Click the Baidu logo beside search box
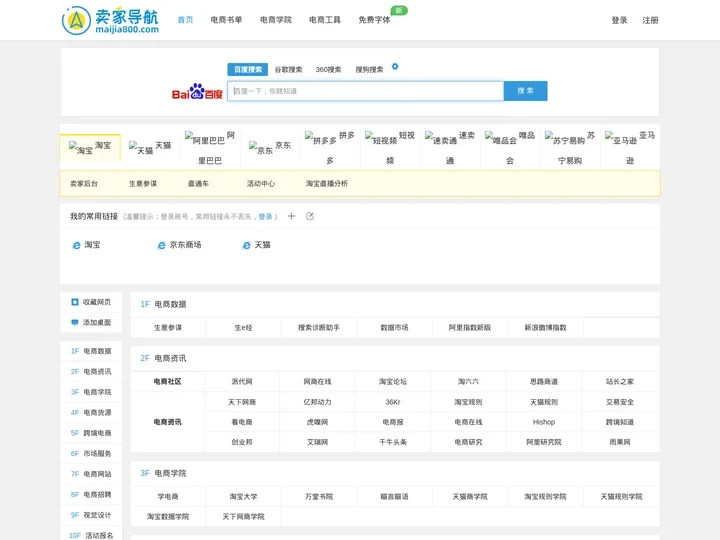 point(197,91)
